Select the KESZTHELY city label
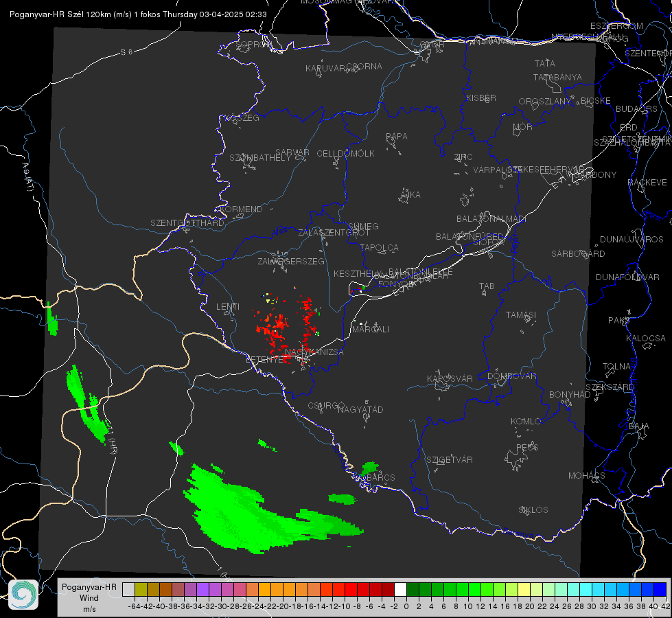The height and width of the screenshot is (618, 672). point(356,273)
